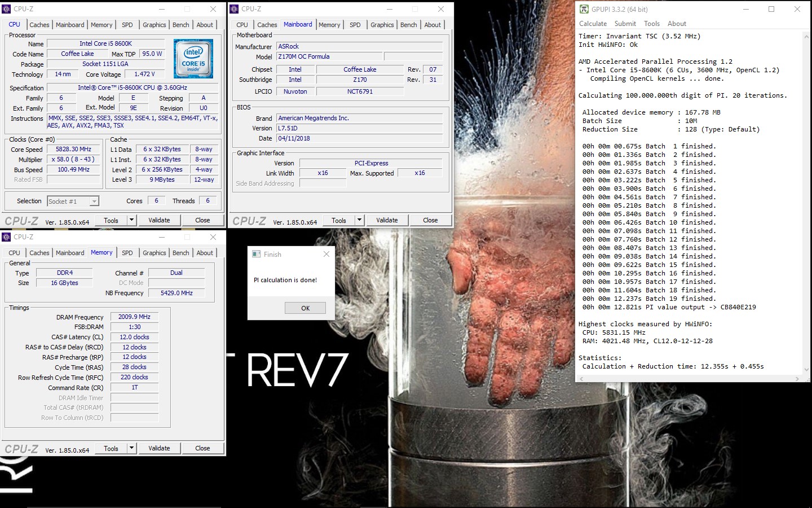Select the About tab in the Mainboard window
The image size is (812, 508).
click(x=433, y=25)
